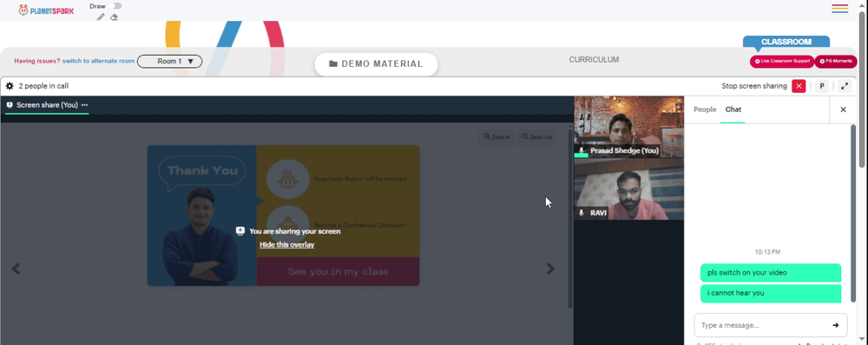Go to next slide arrow

[550, 269]
